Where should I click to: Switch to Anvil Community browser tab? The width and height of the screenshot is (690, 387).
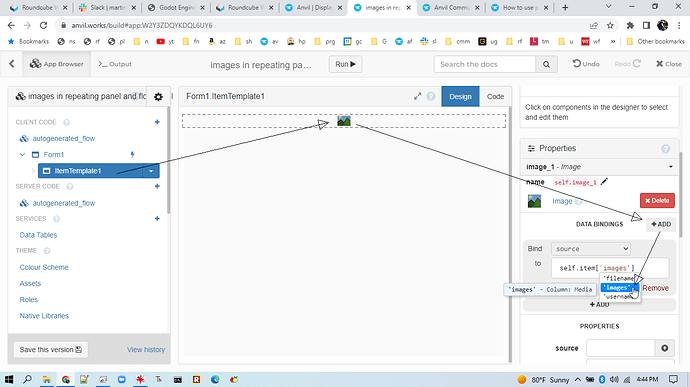pos(451,7)
